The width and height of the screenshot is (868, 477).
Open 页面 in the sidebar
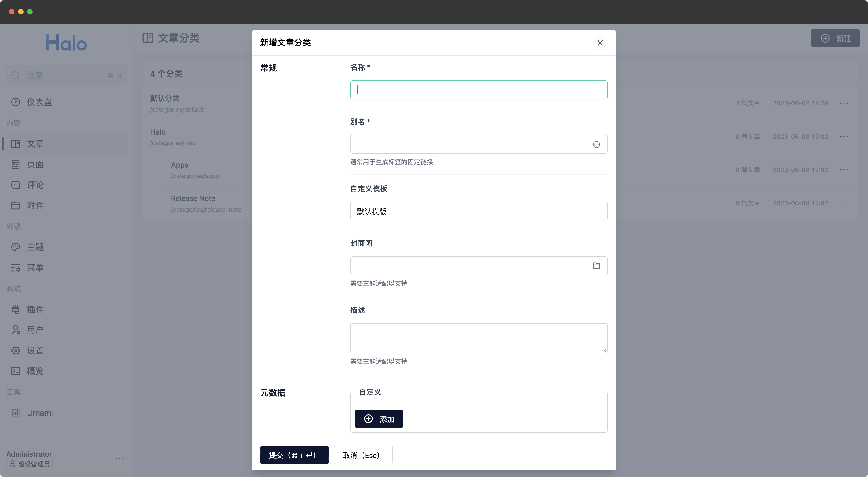[x=66, y=164]
